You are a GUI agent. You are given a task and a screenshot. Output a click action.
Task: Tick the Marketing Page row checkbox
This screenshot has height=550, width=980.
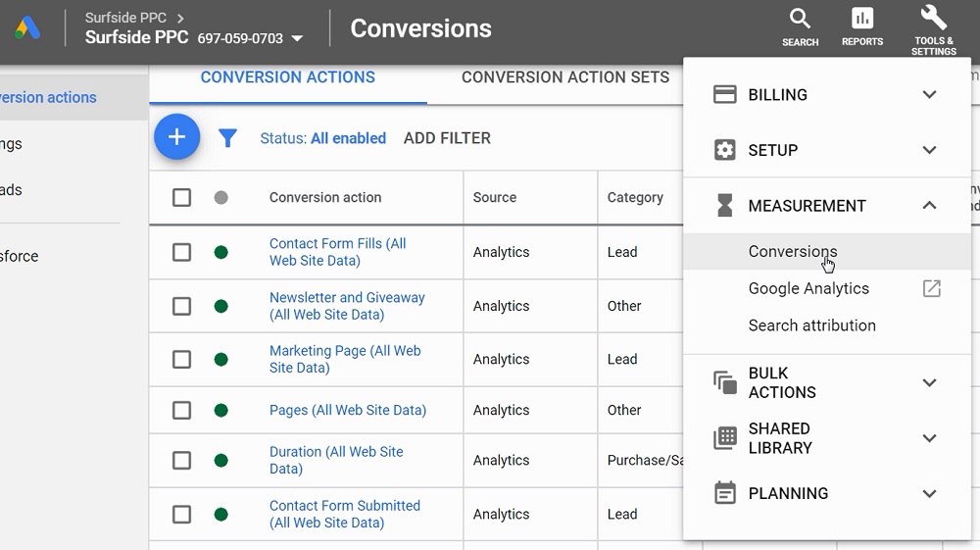[x=181, y=360]
